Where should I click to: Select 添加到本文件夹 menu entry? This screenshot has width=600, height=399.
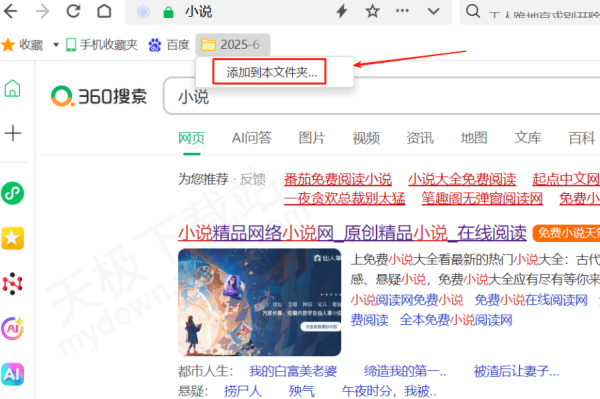(272, 72)
